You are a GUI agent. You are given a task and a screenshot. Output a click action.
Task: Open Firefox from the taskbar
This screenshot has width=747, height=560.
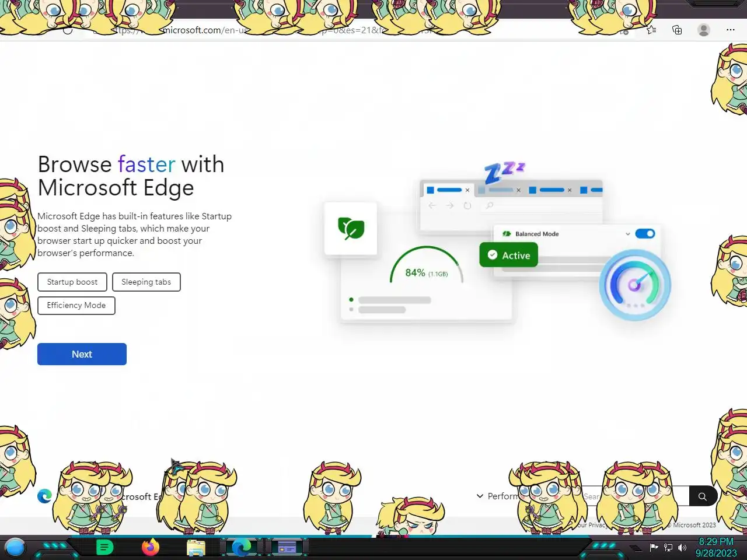tap(151, 547)
